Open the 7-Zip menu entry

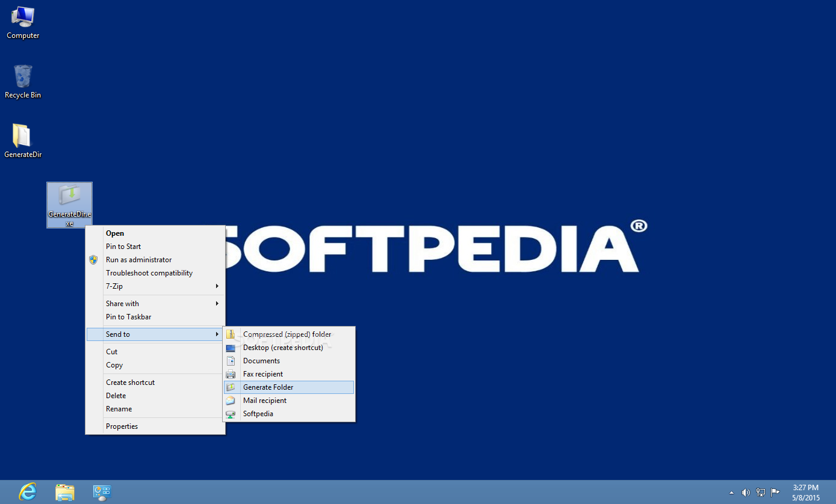coord(155,286)
